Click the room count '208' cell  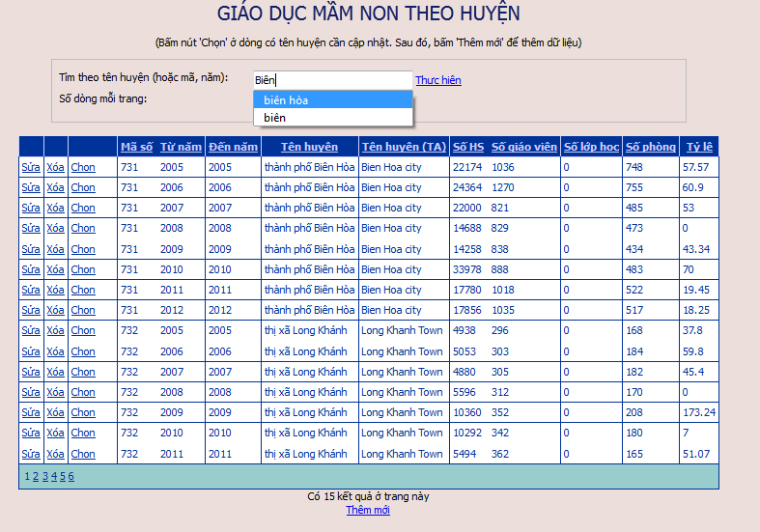click(x=634, y=413)
